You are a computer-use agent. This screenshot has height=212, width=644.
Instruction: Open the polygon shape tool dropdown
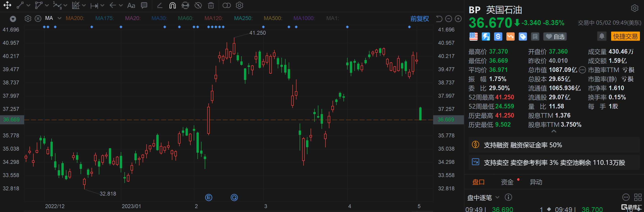47,5
